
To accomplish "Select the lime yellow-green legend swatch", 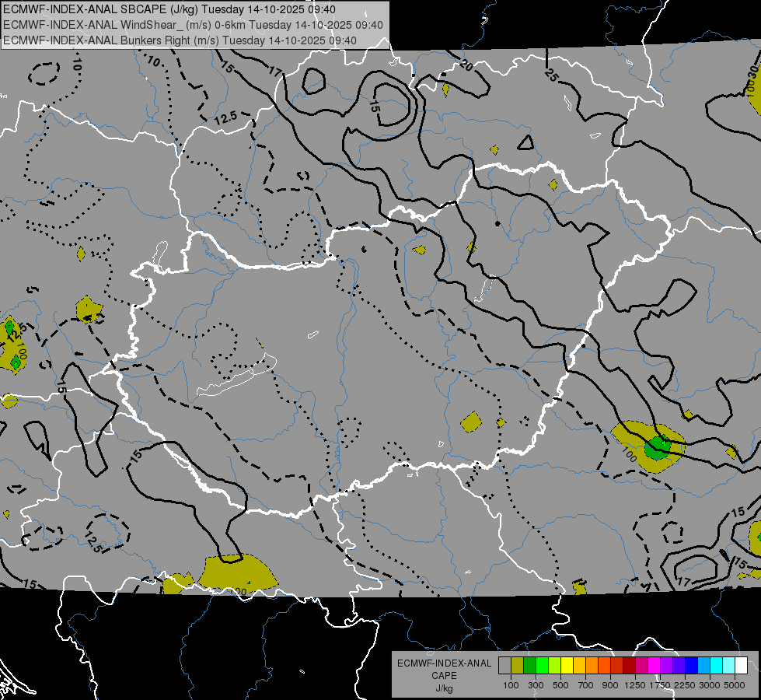I will [x=555, y=665].
